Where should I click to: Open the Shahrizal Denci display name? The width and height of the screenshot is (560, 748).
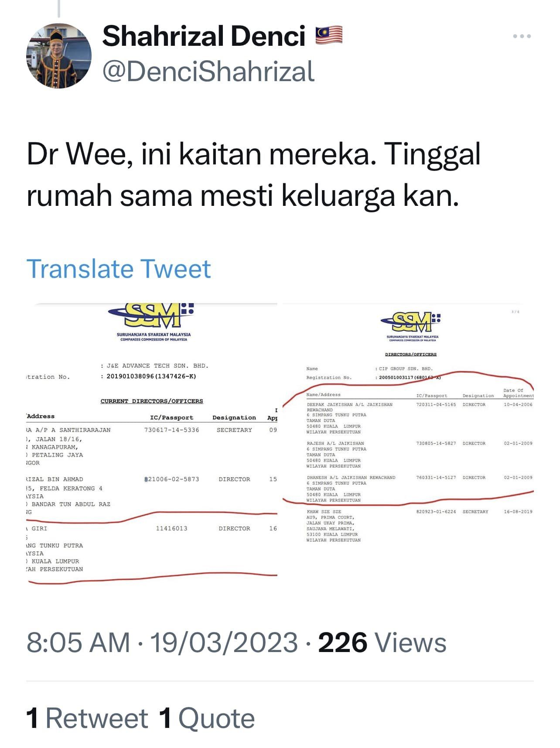(204, 36)
